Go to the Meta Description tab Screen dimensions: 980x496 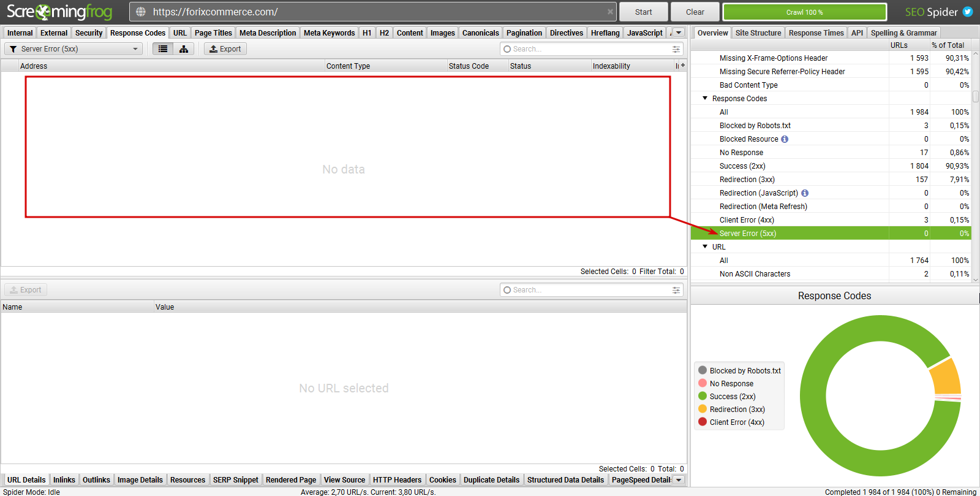point(268,33)
